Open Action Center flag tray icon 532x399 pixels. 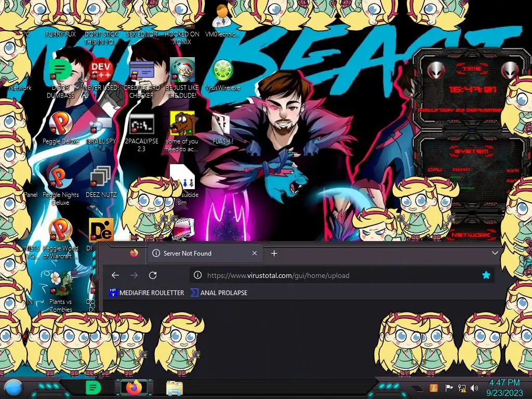[449, 388]
